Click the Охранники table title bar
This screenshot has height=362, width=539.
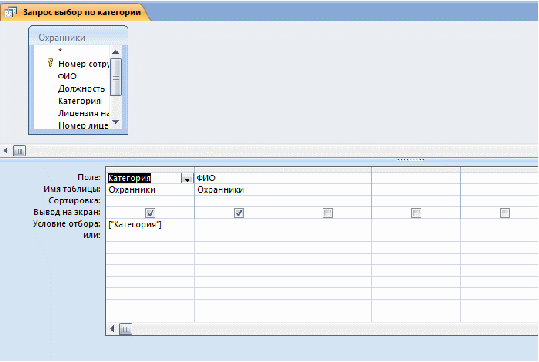[x=78, y=37]
